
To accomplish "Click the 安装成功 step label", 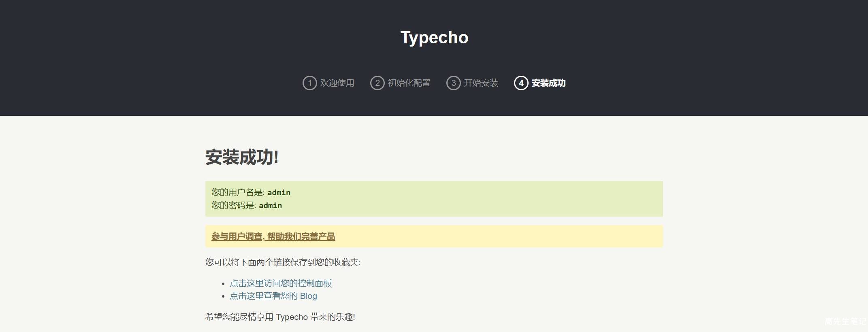I will [548, 83].
